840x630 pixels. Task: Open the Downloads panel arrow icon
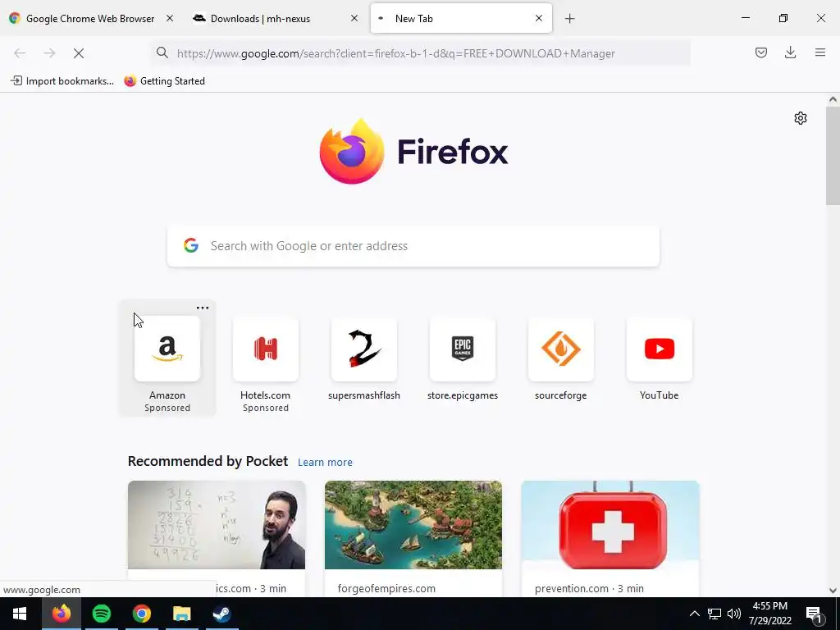tap(790, 52)
